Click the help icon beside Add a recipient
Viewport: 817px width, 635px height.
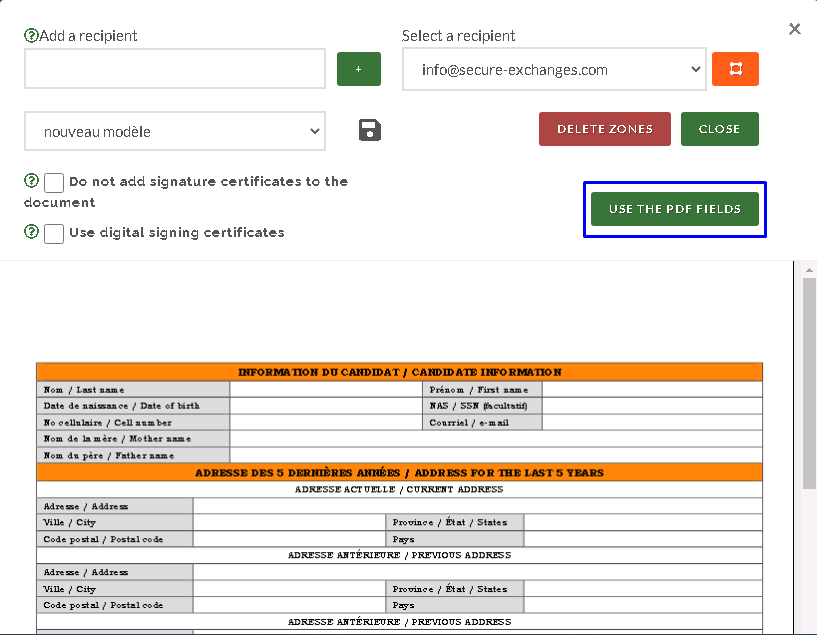[x=31, y=35]
